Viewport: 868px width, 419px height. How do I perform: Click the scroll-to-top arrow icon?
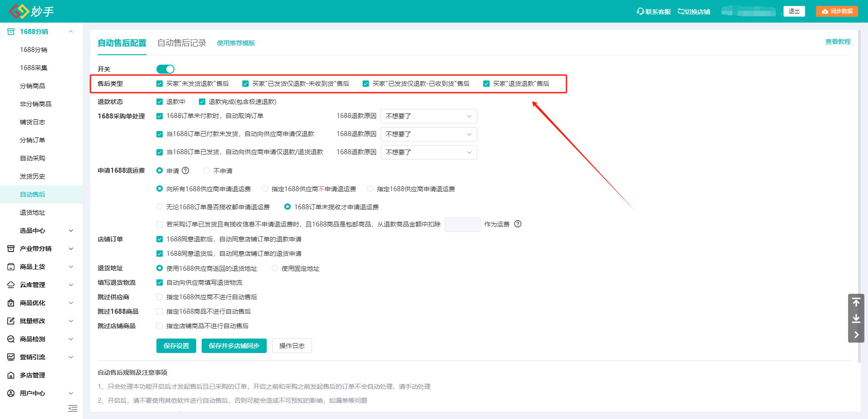(856, 302)
